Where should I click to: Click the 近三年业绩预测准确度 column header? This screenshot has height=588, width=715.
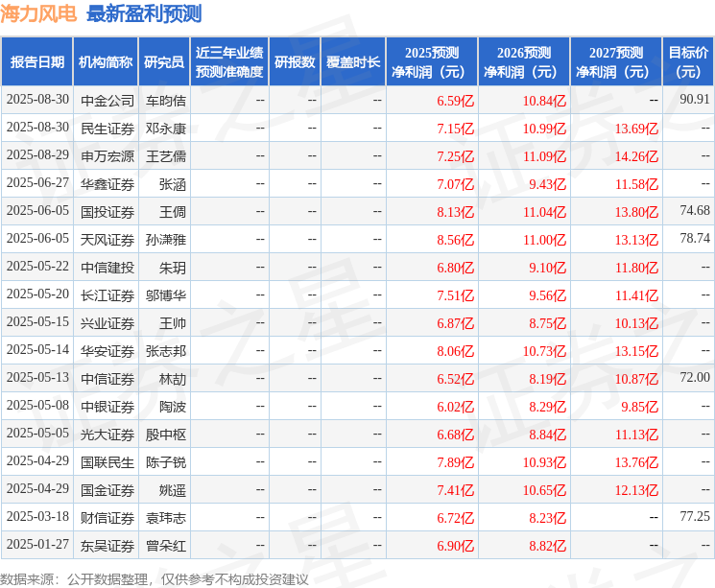(229, 62)
